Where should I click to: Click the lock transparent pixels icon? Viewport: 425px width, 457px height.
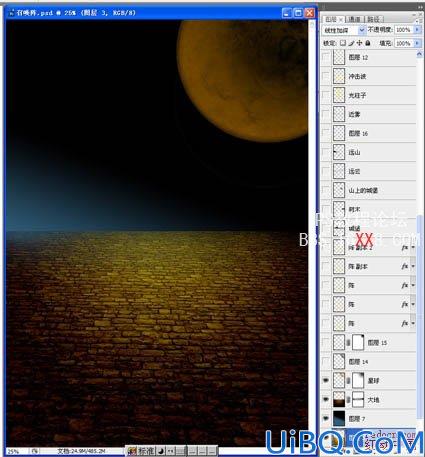[x=343, y=43]
